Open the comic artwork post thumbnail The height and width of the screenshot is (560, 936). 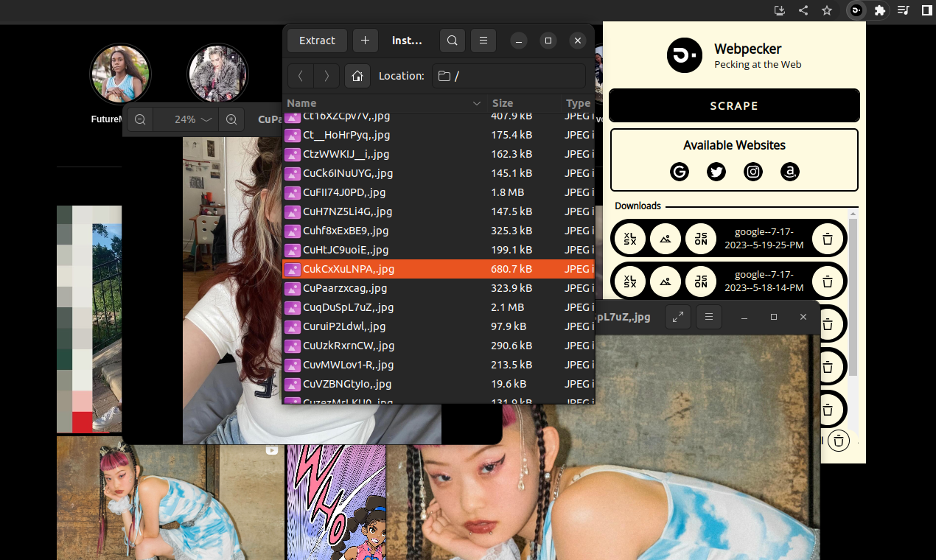coord(336,502)
